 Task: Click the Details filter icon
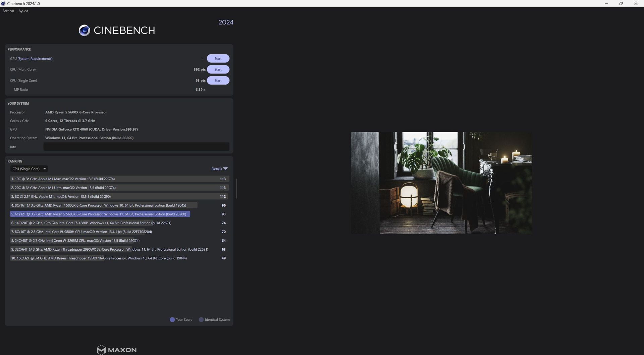click(225, 169)
